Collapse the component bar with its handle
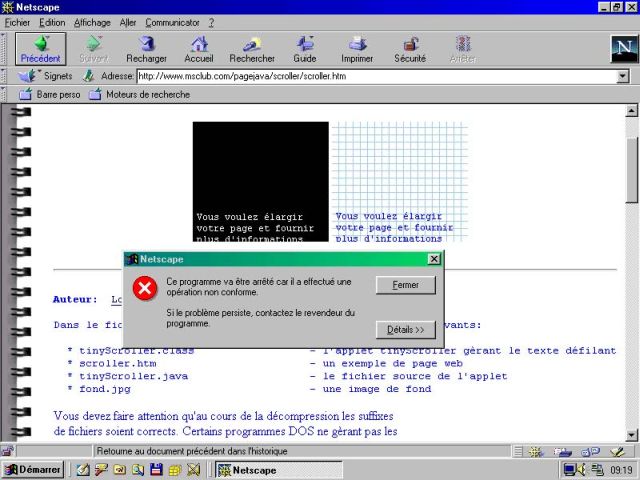 (518, 451)
